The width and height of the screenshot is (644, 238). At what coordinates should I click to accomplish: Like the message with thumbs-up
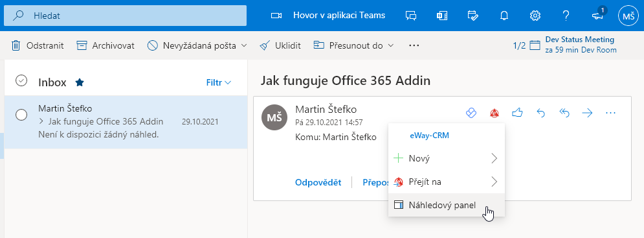[x=518, y=112]
